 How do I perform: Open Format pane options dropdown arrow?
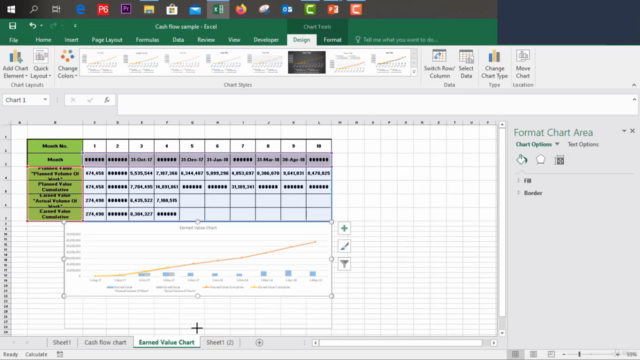click(624, 131)
